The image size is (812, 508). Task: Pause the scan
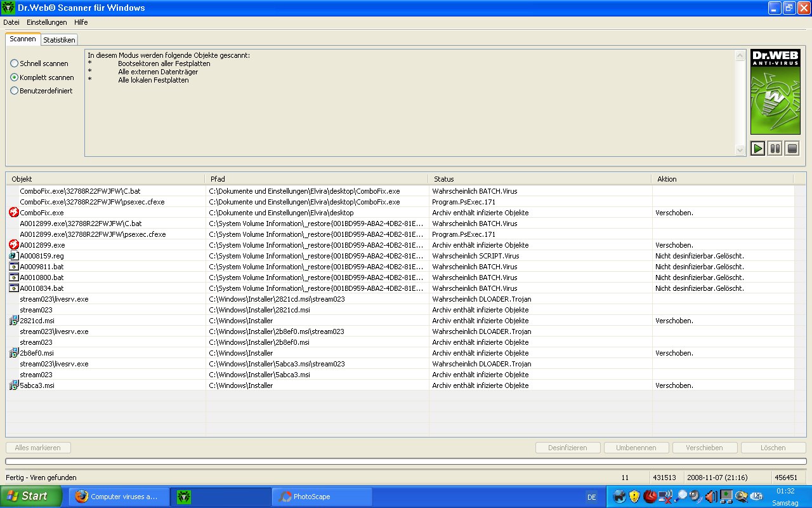[x=775, y=149]
